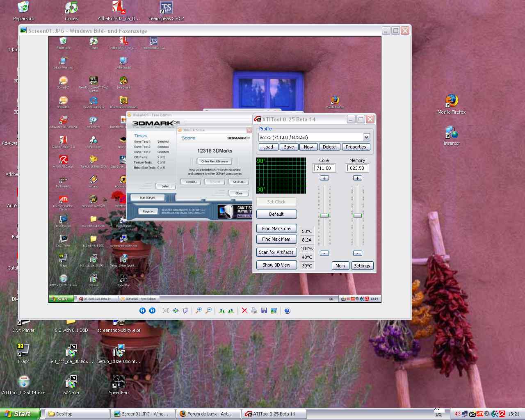Viewport: 525px width, 420px height.
Task: Select the 6.2.exe desktop icon
Action: 71,385
